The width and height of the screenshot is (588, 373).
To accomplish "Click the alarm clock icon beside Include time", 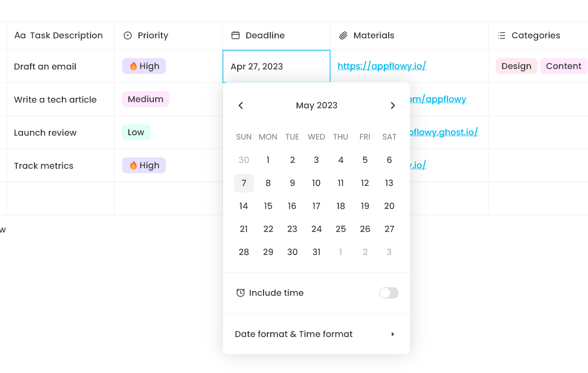I will [x=241, y=293].
